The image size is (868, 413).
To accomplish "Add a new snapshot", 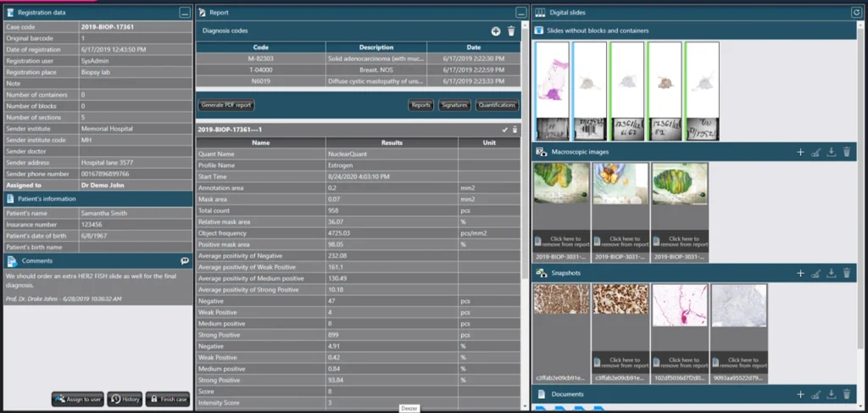I will pos(800,273).
